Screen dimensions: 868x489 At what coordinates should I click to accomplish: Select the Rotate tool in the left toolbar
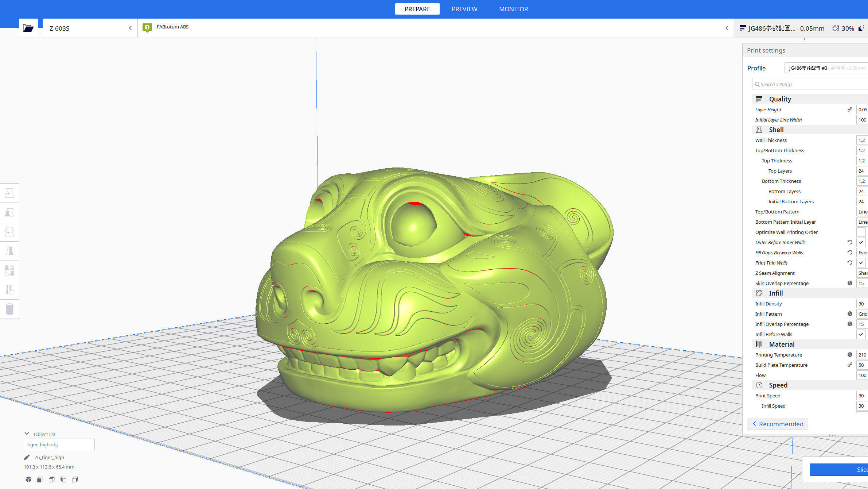[9, 232]
